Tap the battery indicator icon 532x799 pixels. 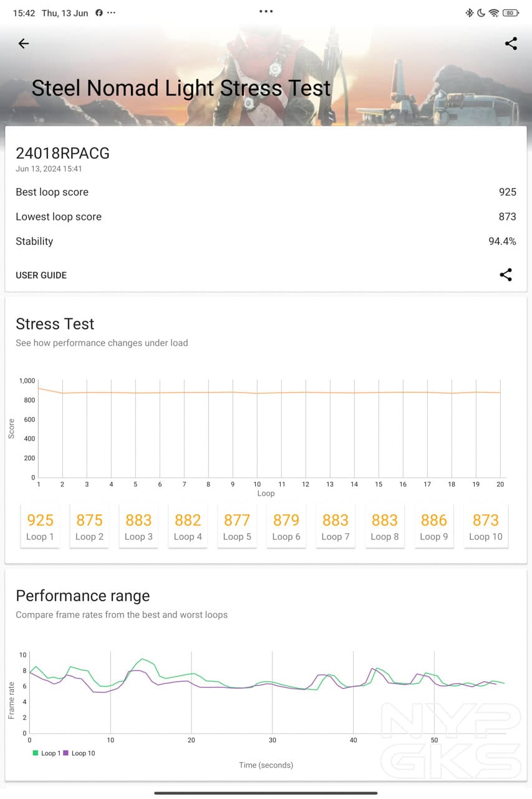pos(511,13)
